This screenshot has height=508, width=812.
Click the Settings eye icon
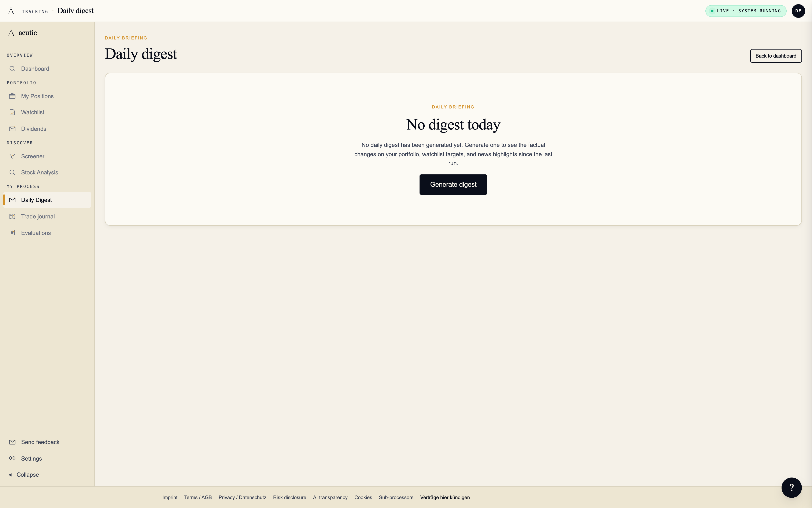[12, 458]
